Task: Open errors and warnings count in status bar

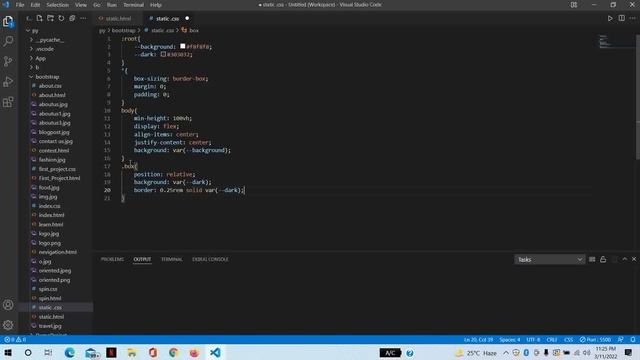Action: pyautogui.click(x=15, y=340)
